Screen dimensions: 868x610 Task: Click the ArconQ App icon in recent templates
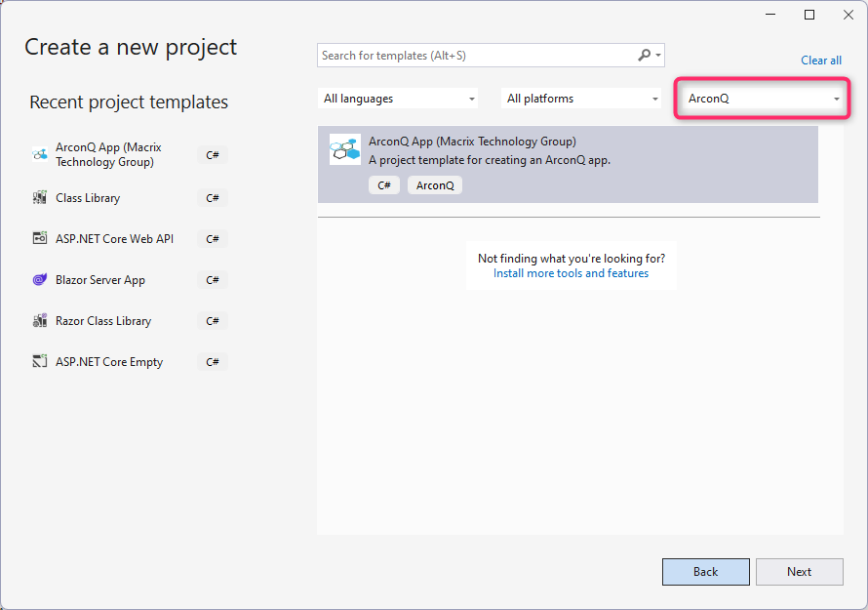[x=39, y=154]
